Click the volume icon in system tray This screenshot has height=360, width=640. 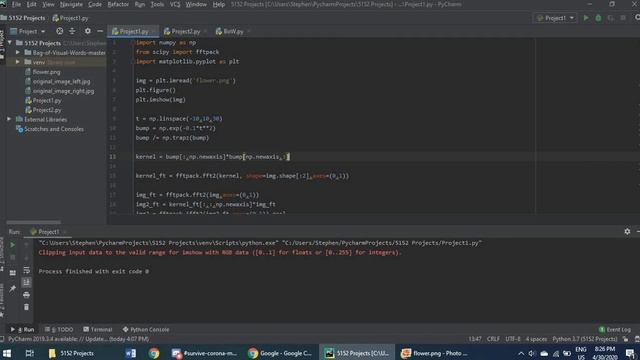(x=531, y=353)
